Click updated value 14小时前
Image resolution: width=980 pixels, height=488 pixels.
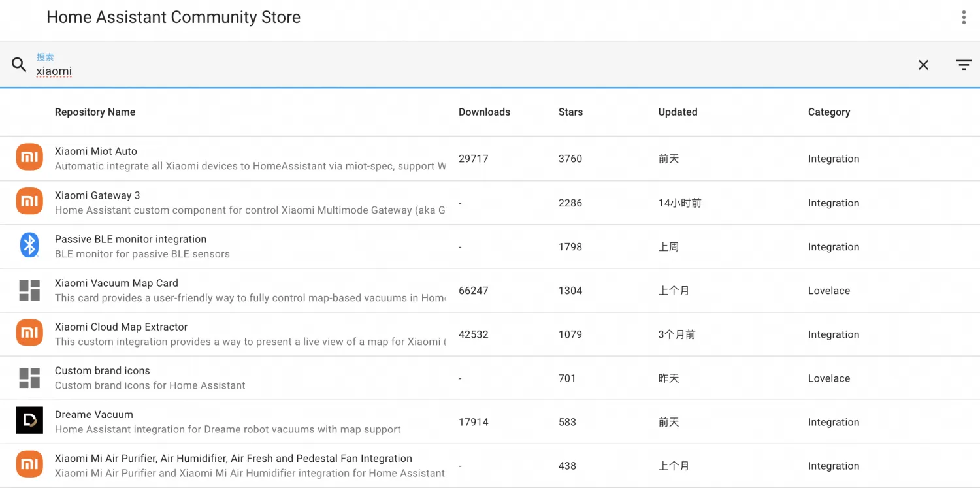pos(679,203)
